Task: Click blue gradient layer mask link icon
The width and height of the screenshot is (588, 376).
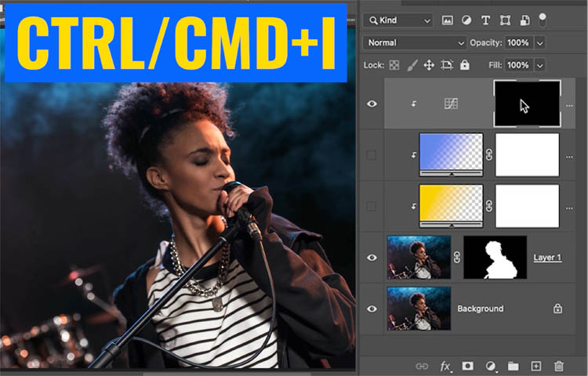Action: [489, 155]
